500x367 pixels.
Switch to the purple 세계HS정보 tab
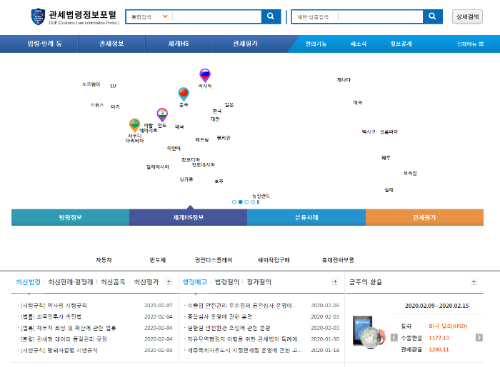(188, 217)
